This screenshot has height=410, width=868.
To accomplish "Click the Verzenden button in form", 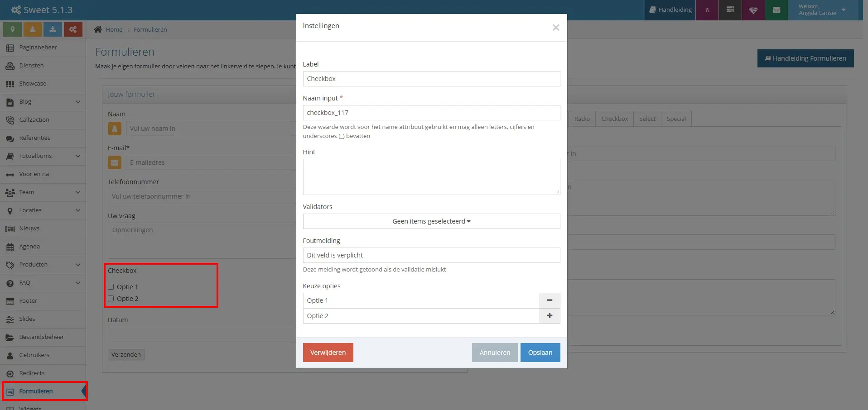I will (126, 354).
